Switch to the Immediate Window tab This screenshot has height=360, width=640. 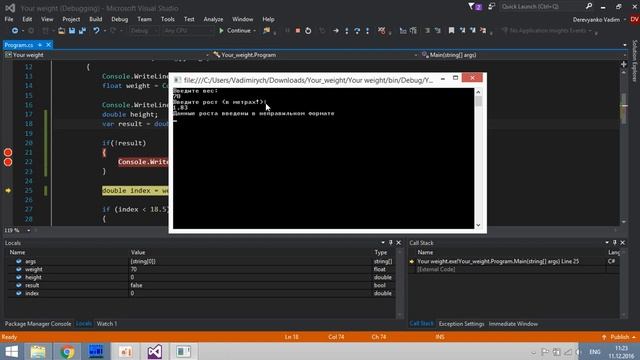(x=513, y=324)
